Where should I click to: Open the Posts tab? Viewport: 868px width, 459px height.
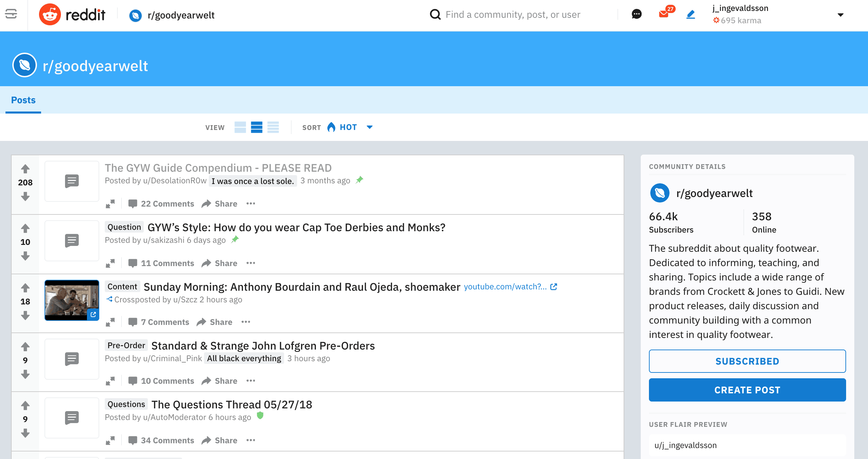coord(23,100)
